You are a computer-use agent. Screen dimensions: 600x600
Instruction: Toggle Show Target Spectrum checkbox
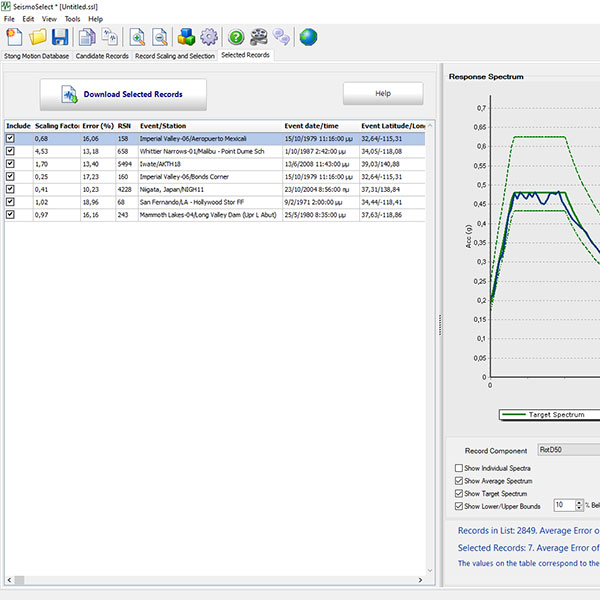pos(459,493)
